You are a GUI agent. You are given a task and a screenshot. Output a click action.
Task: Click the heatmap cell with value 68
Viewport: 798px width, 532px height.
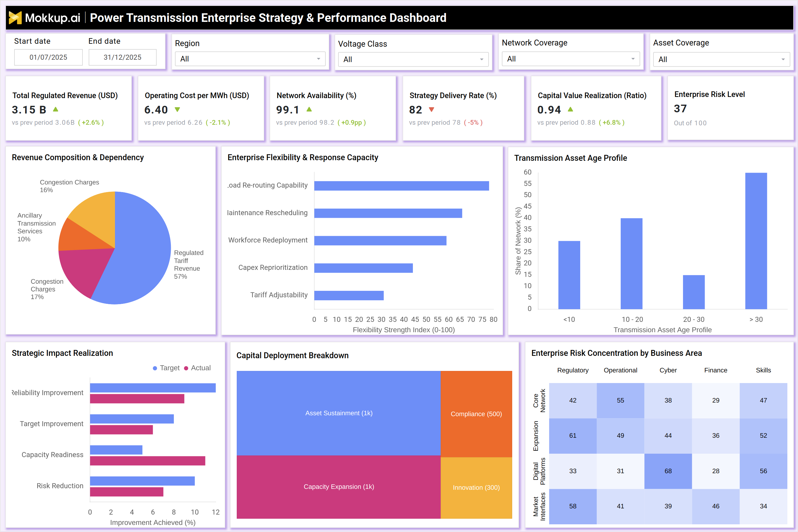[668, 471]
